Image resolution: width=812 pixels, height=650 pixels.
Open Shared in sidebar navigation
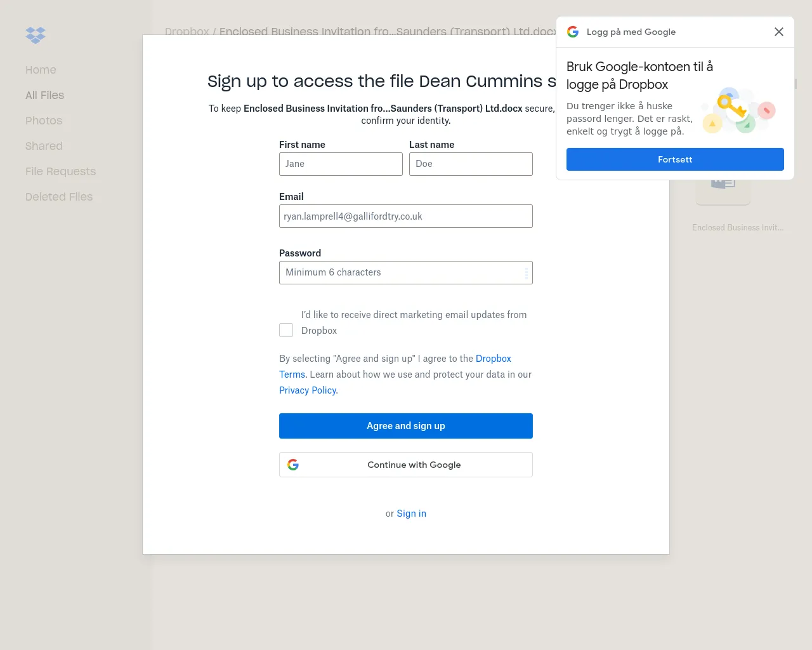(x=44, y=146)
